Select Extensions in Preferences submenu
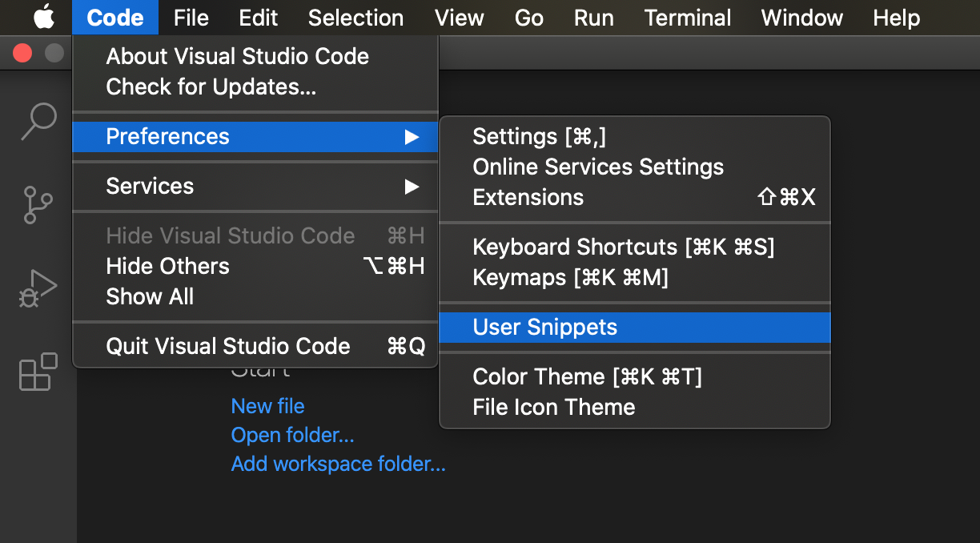The height and width of the screenshot is (543, 980). click(635, 197)
